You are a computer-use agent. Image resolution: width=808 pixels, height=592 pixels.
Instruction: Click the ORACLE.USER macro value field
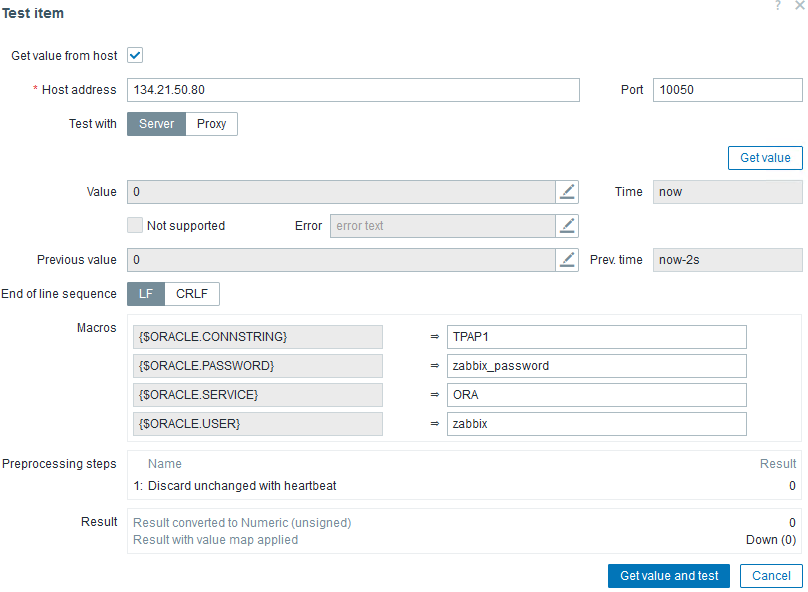(596, 424)
